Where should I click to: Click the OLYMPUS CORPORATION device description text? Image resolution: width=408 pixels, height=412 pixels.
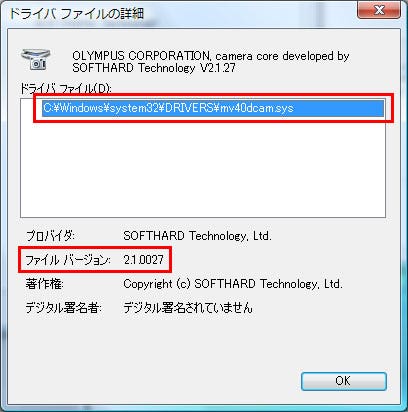click(x=211, y=62)
